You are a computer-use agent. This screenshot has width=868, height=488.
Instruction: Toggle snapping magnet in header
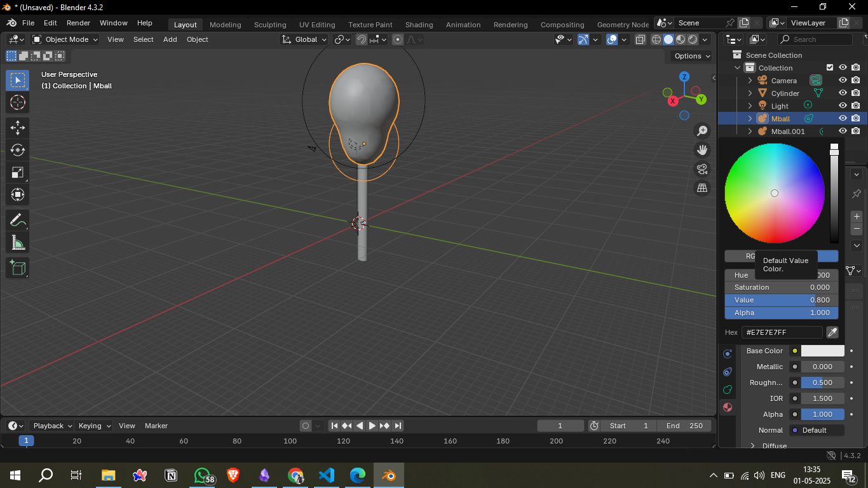[x=362, y=39]
